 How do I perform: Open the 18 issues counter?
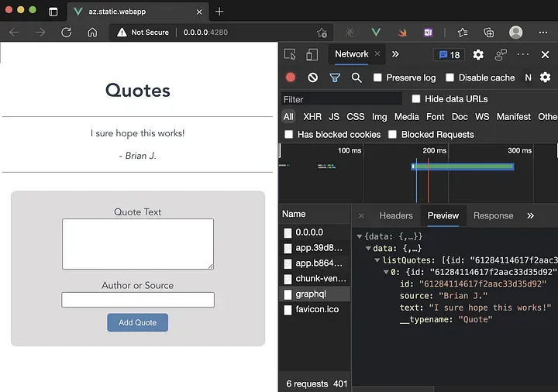point(449,55)
